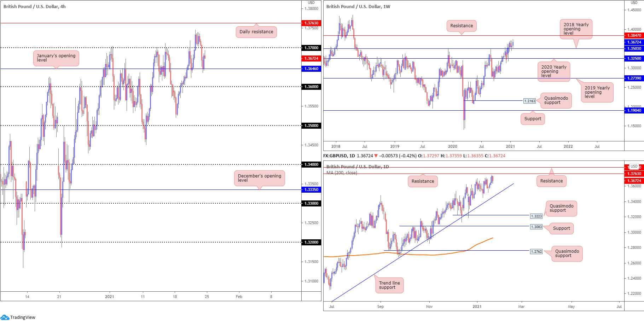Click the 1.33350 blue price tag
Image resolution: width=644 pixels, height=321 pixels.
click(311, 189)
